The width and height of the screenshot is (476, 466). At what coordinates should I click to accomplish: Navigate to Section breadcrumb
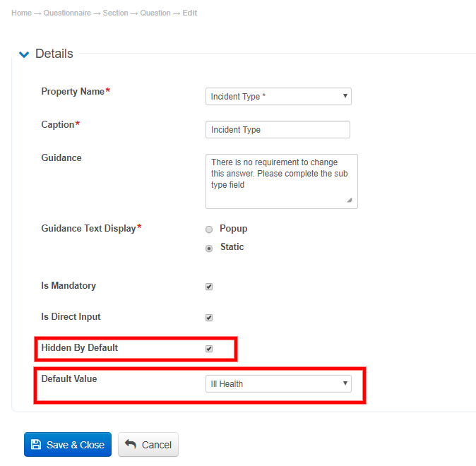[115, 13]
